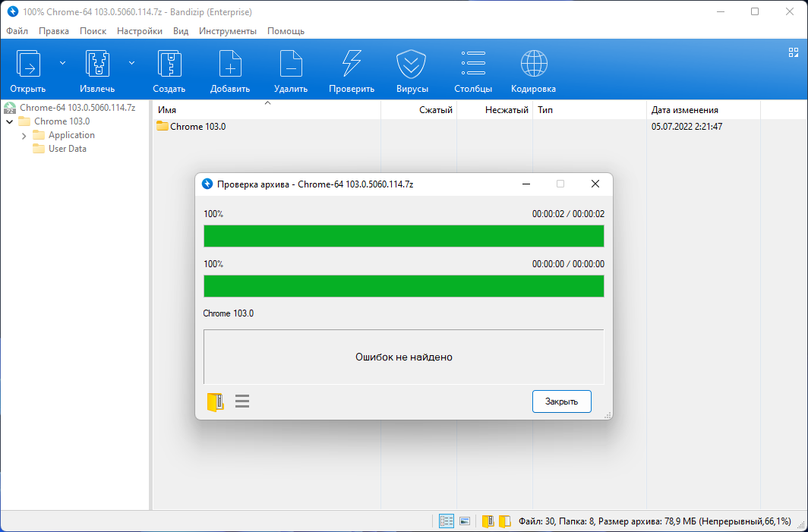Sort by the Дата изменения column header
The width and height of the screenshot is (808, 532).
(703, 110)
